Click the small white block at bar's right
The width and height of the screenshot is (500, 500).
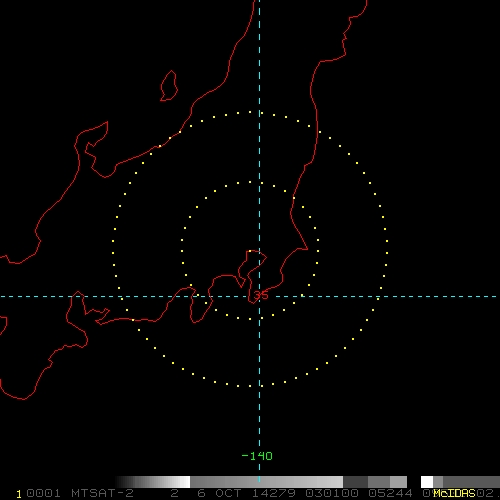point(427,482)
